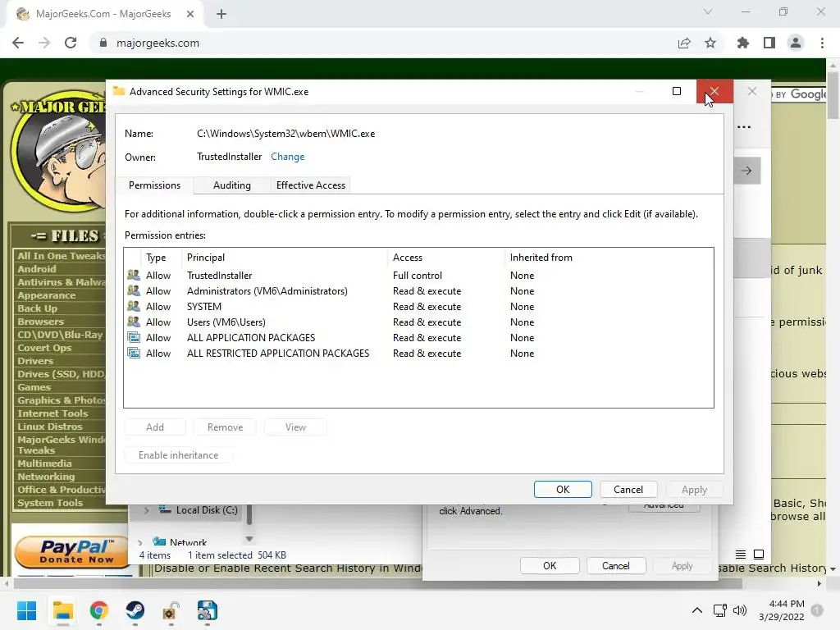
Task: Select the Permissions tab
Action: tap(154, 185)
